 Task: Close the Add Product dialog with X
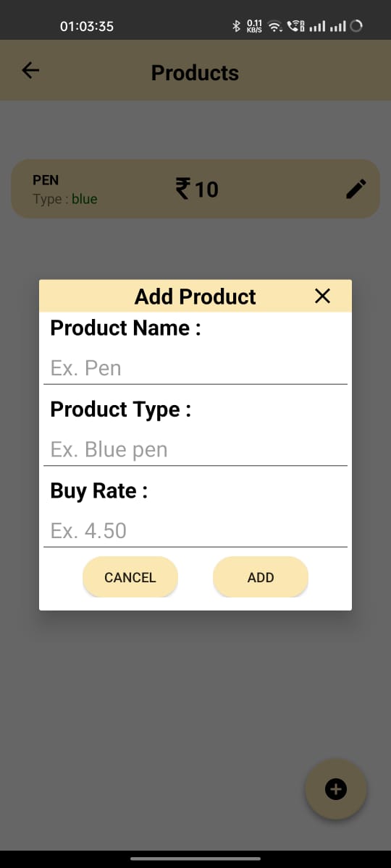(x=322, y=296)
